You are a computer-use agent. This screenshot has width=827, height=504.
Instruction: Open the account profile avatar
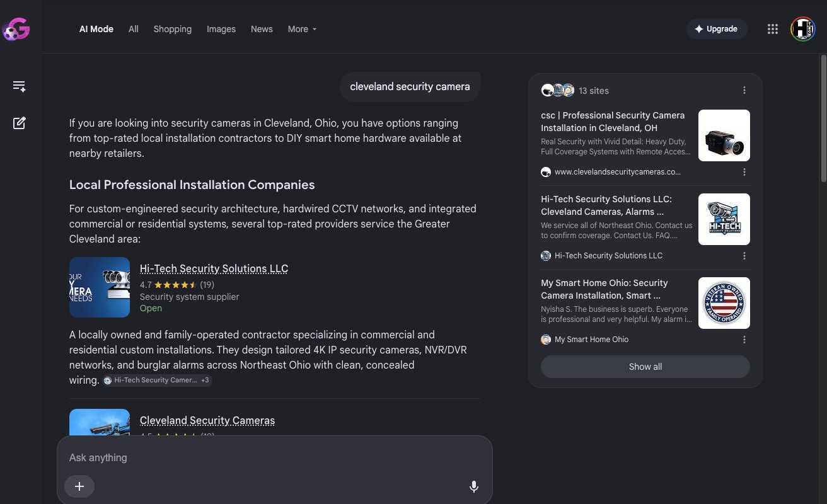click(x=803, y=29)
